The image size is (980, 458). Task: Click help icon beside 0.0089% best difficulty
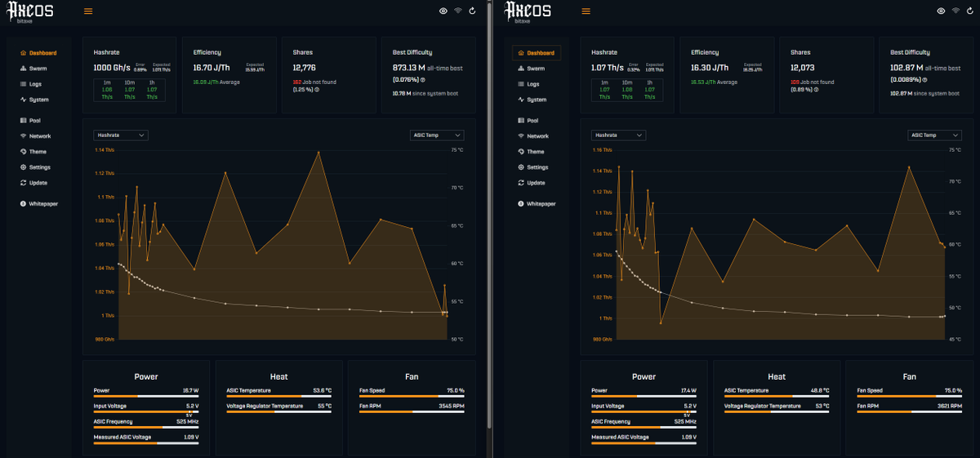[923, 80]
